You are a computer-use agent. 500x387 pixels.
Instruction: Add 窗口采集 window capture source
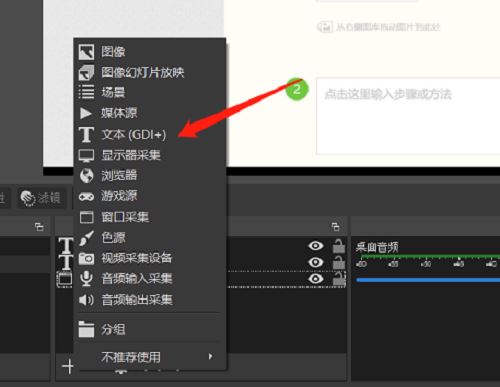(x=150, y=217)
